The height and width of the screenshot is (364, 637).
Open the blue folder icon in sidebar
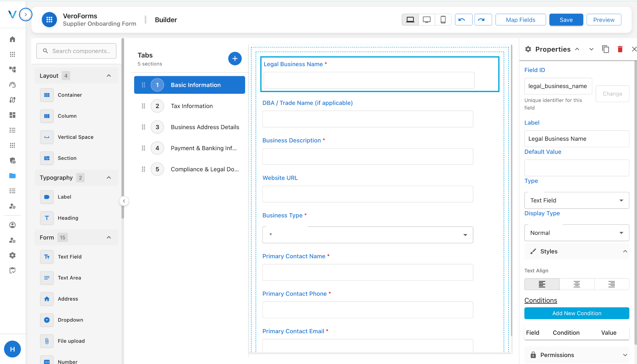click(x=12, y=176)
